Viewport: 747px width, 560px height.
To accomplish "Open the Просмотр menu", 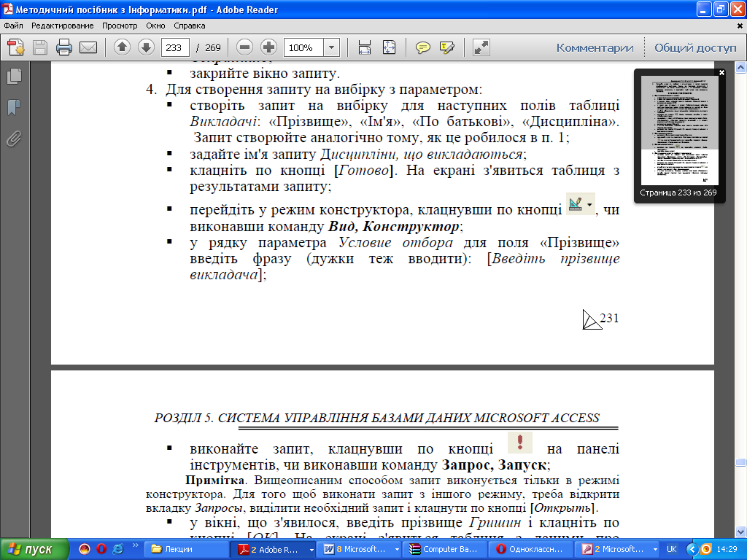I will (120, 26).
